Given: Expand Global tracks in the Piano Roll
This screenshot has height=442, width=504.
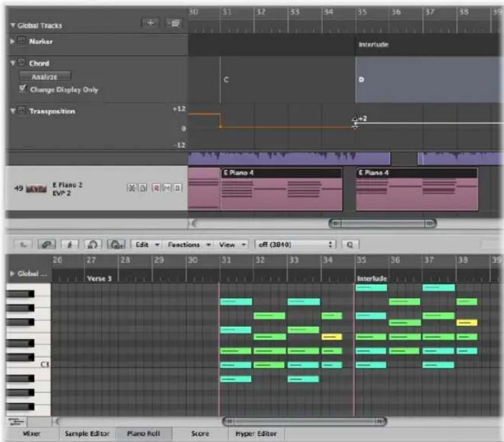Looking at the screenshot, I should (x=12, y=273).
